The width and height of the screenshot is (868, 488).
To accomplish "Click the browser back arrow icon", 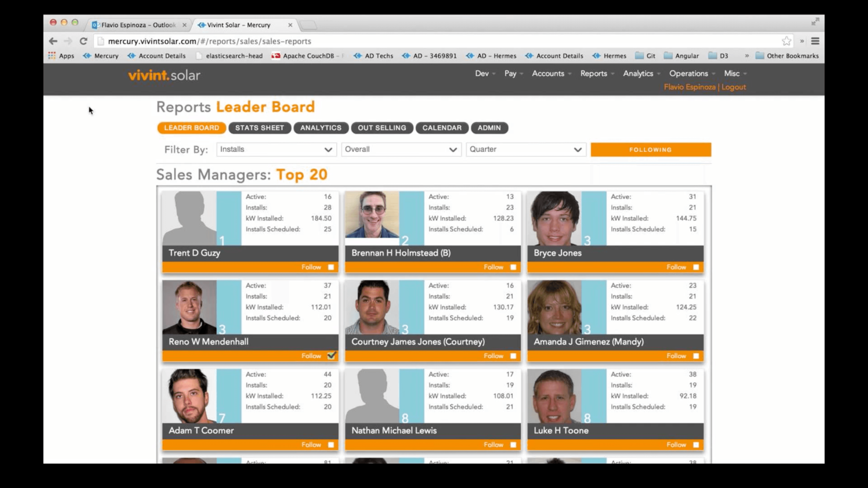I will (53, 41).
